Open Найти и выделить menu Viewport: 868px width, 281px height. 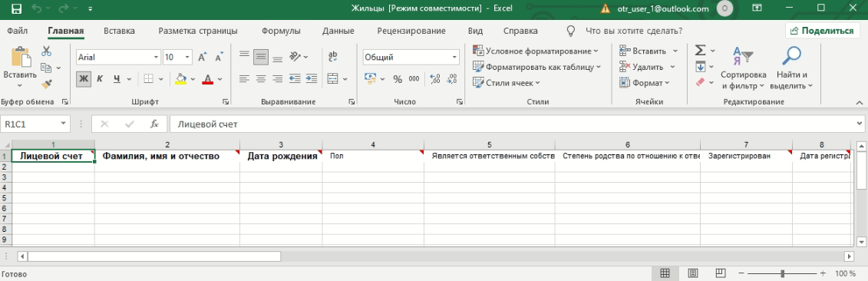click(791, 68)
